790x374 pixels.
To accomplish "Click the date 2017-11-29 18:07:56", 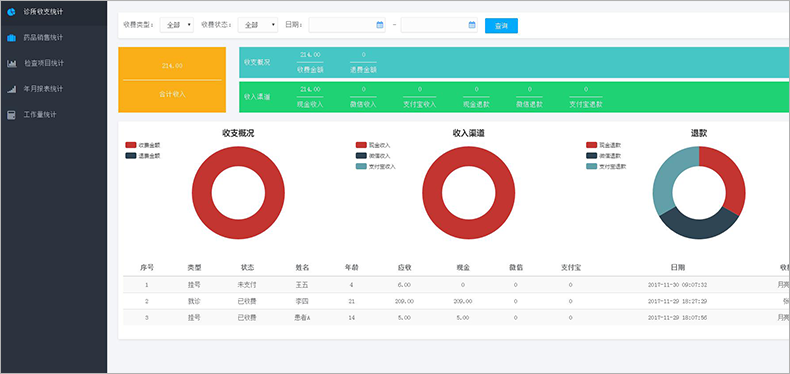I will tap(678, 318).
